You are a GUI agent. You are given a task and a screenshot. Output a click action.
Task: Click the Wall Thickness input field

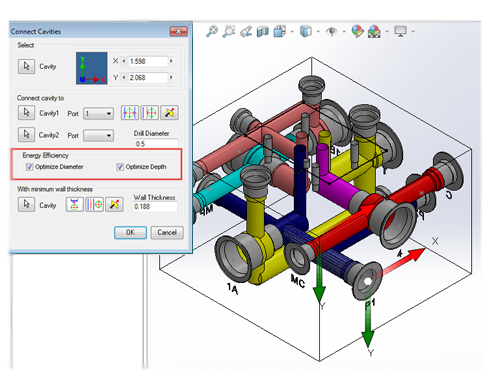pos(155,207)
